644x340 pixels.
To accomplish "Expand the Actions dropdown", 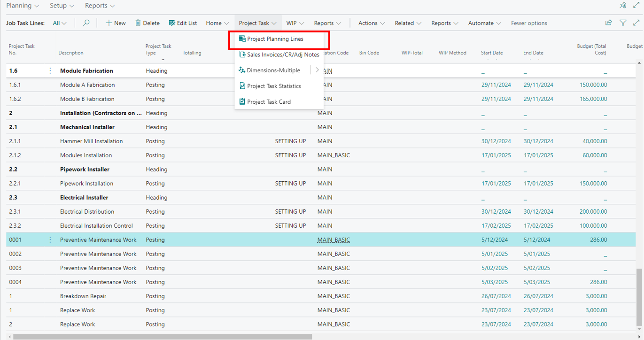I will (372, 23).
